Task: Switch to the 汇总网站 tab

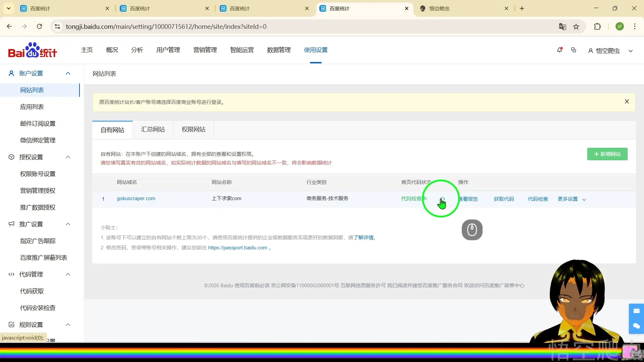Action: 153,129
